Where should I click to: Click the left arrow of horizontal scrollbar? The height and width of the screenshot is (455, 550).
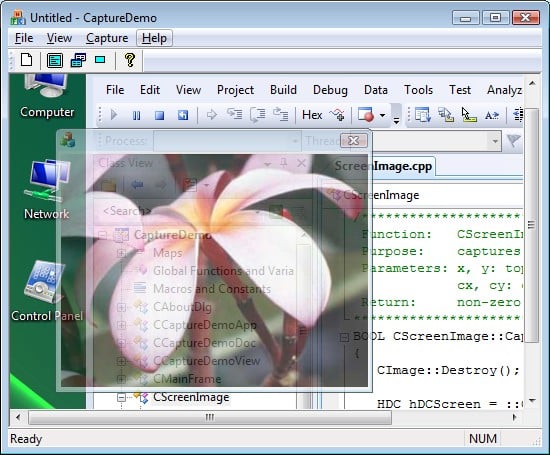pyautogui.click(x=18, y=417)
